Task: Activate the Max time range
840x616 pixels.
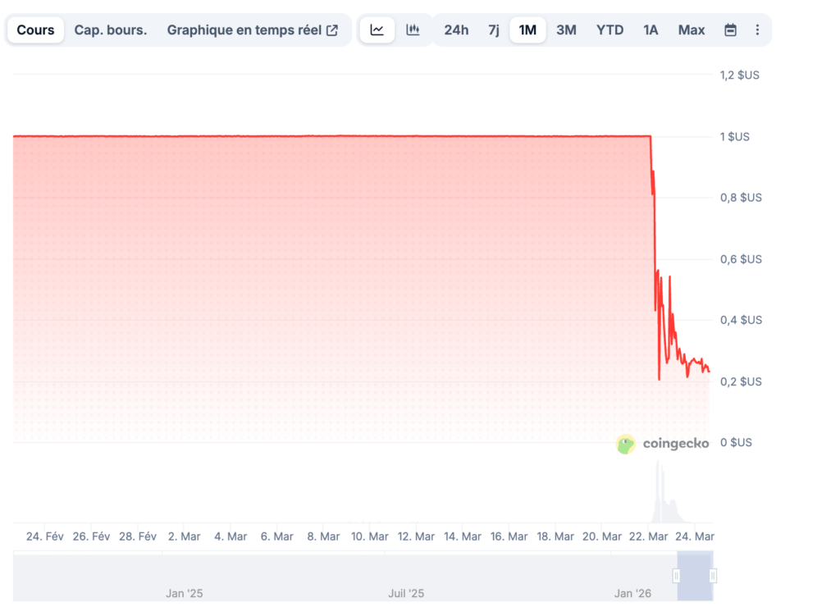Action: [691, 30]
